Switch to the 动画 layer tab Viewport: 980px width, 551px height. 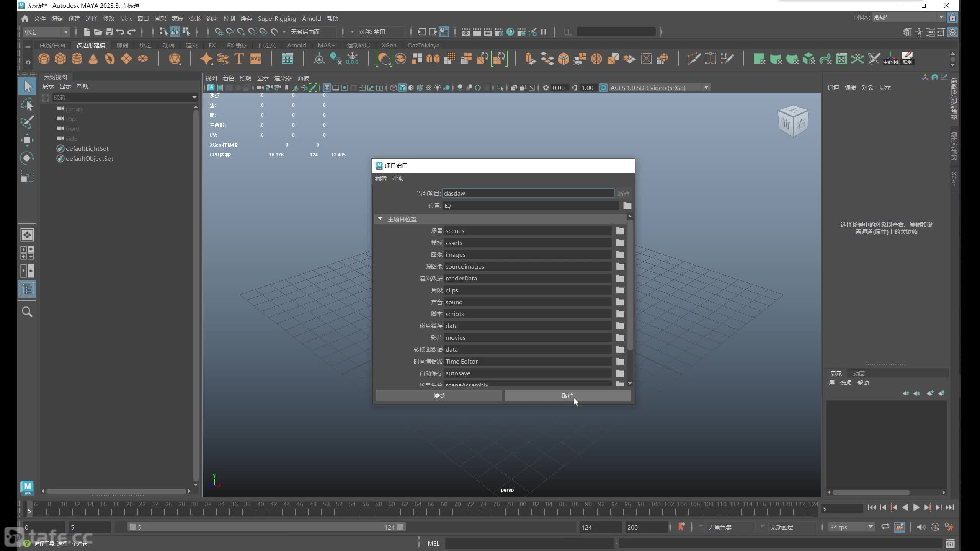coord(859,373)
